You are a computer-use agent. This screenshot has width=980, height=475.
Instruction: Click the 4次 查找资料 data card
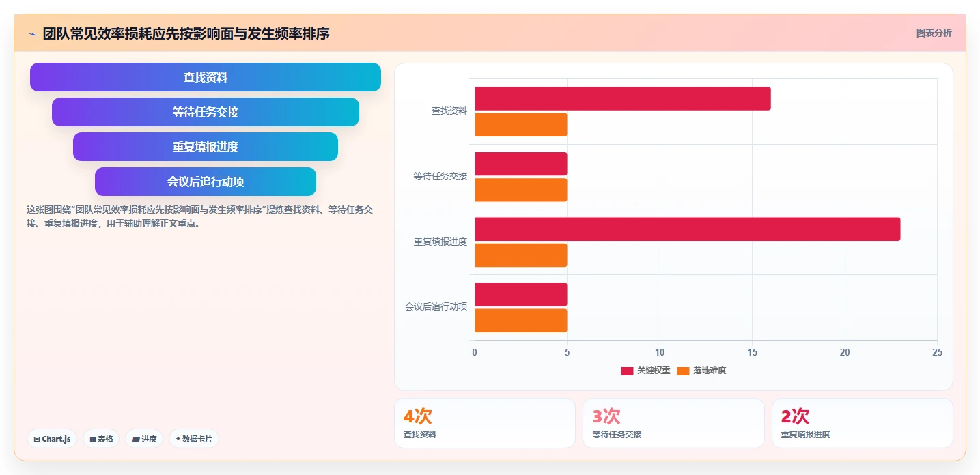click(485, 423)
